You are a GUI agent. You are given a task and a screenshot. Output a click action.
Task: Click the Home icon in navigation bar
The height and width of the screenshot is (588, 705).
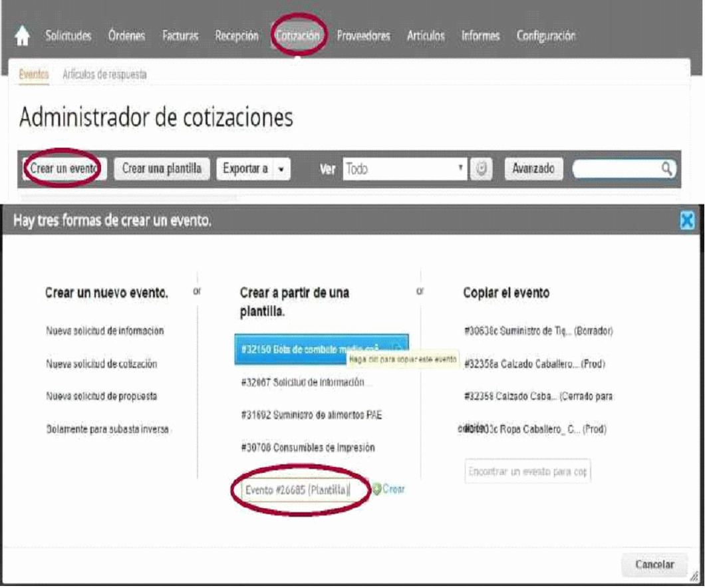[x=22, y=37]
